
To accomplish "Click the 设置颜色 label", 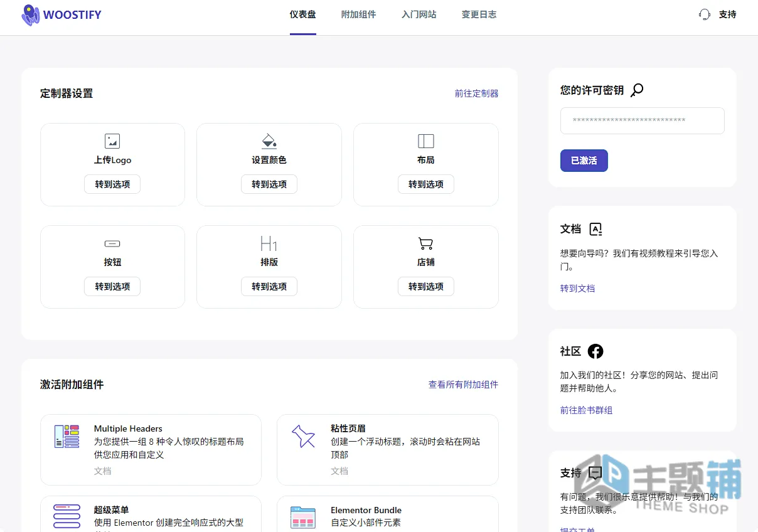I will tap(269, 160).
